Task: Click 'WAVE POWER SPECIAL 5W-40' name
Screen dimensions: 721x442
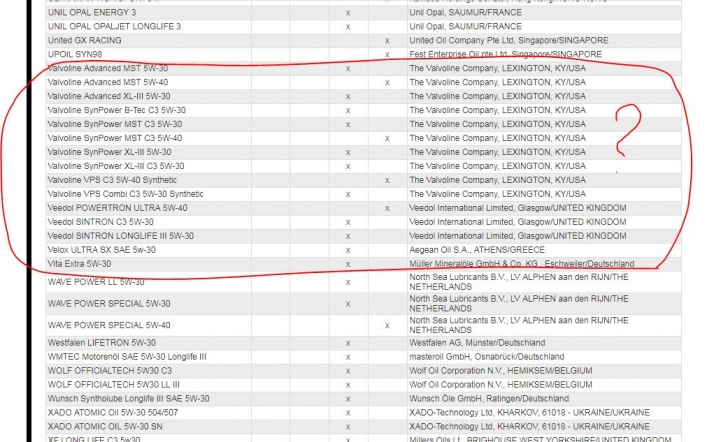Action: click(109, 325)
